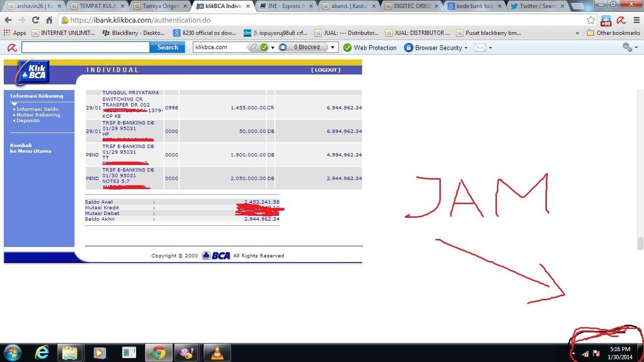This screenshot has height=362, width=644.
Task: Open the Pusat blackberry bm... bookmark
Action: coord(489,33)
